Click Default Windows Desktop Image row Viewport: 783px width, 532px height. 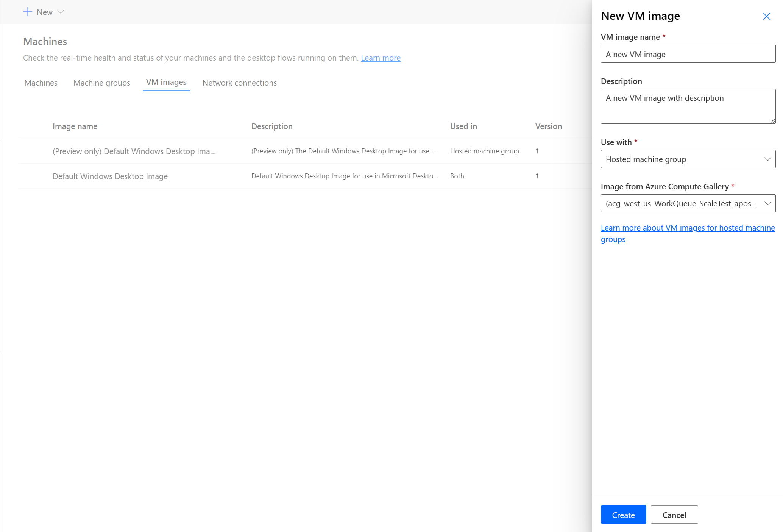(297, 176)
